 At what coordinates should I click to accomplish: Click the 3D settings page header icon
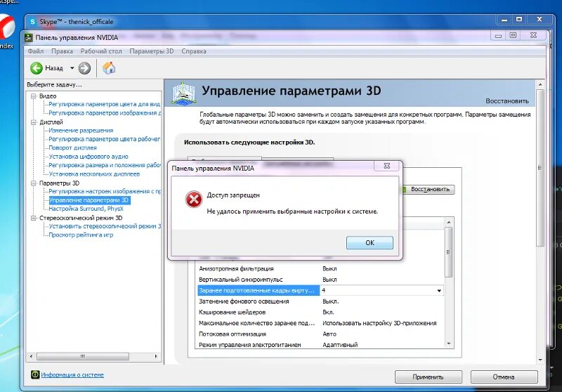tap(183, 94)
